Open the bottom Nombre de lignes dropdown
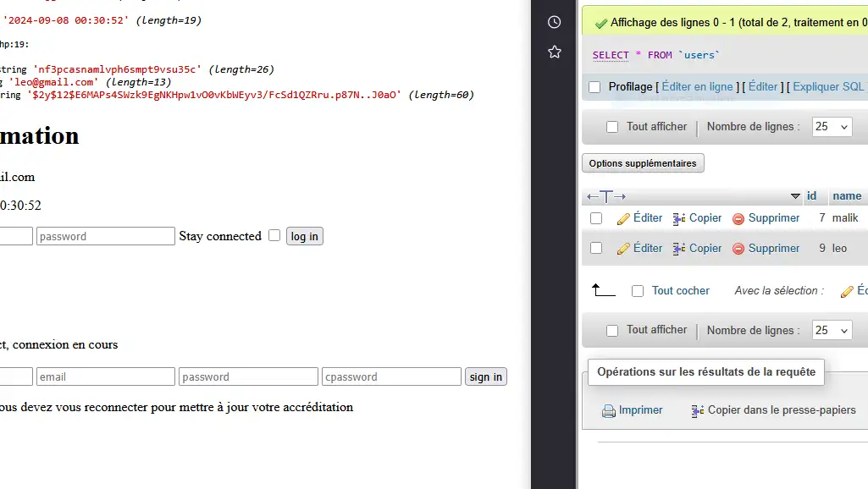 832,331
